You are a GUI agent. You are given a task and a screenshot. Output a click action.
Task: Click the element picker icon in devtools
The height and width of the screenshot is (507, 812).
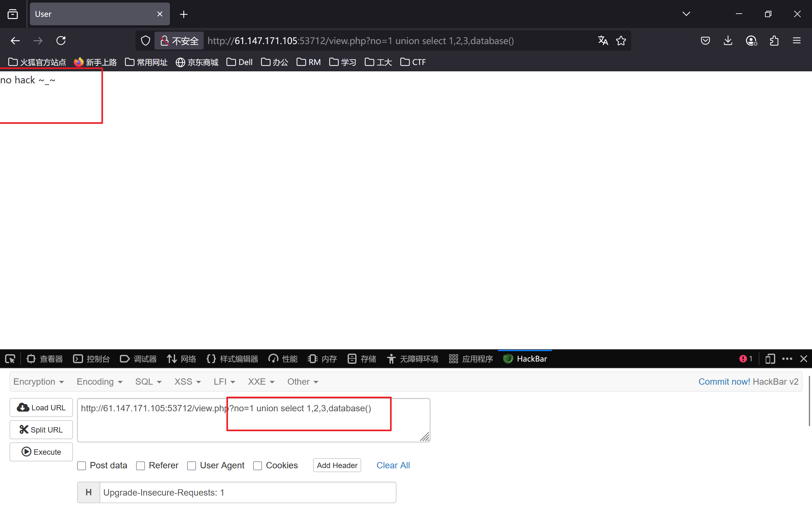tap(10, 359)
